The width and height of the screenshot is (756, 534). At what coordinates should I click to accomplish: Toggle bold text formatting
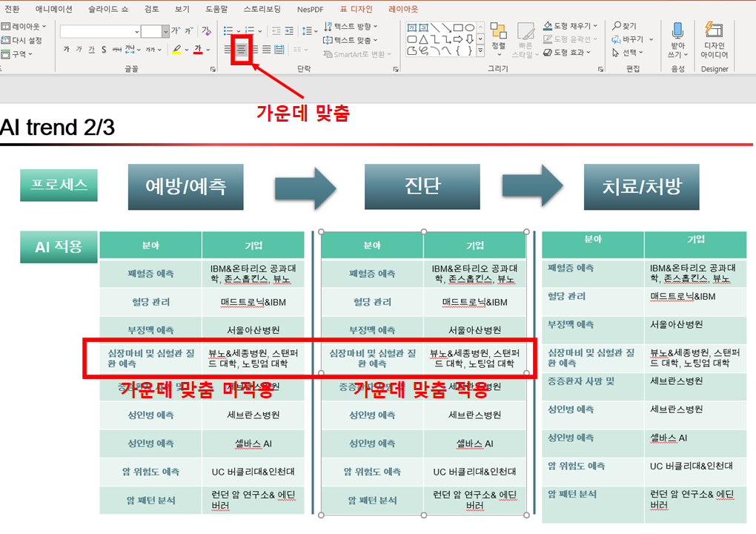(x=67, y=49)
